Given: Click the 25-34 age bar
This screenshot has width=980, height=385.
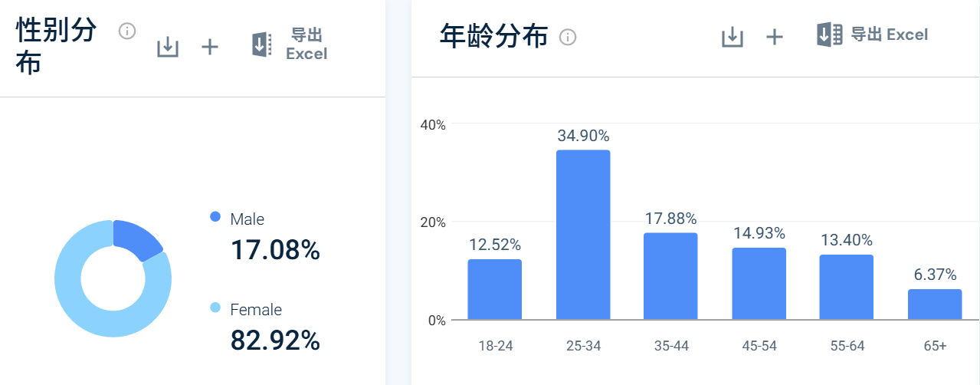Looking at the screenshot, I should (x=583, y=235).
